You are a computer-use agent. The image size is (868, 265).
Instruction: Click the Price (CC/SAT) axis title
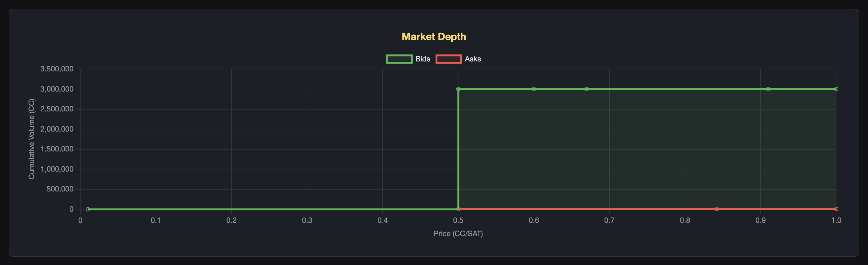point(458,234)
